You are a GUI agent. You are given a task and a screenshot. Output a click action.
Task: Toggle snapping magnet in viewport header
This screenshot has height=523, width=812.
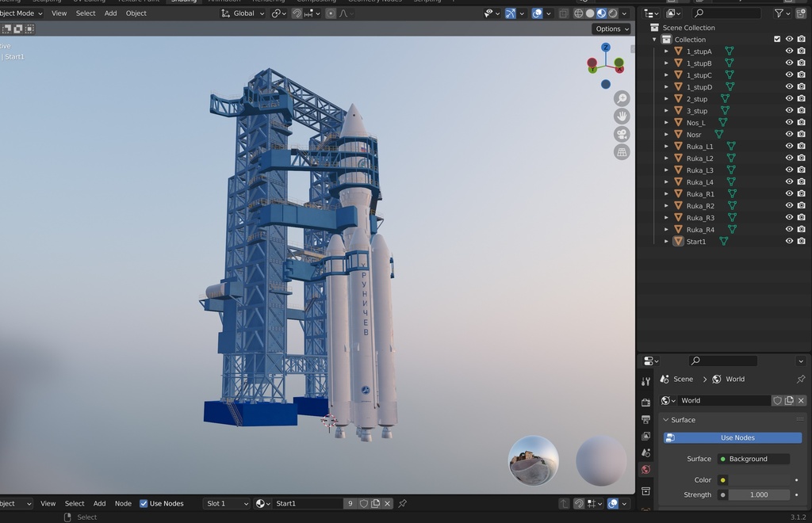(x=297, y=13)
